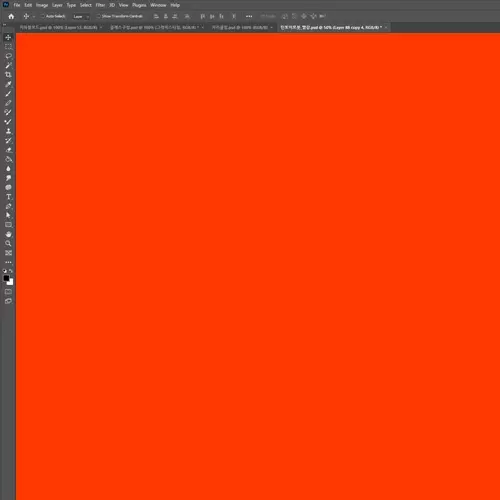500x500 pixels.
Task: Select the Zoom magnifier tool
Action: pos(8,243)
